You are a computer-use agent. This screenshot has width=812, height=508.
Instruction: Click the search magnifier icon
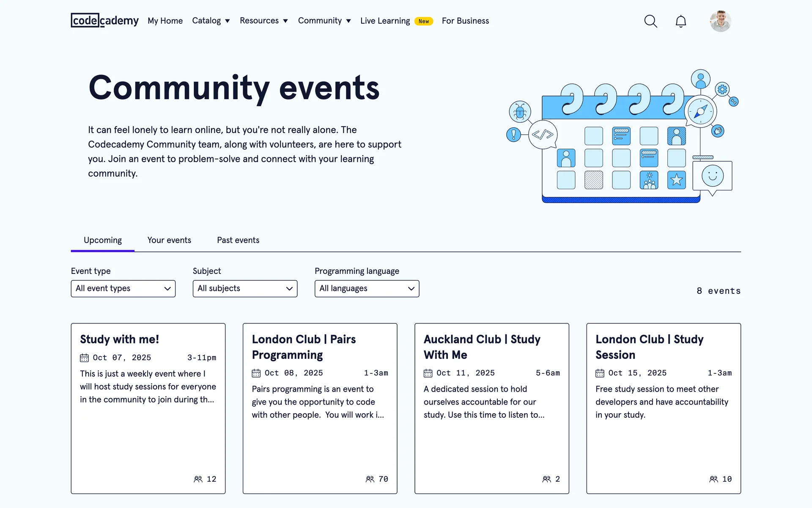tap(650, 21)
